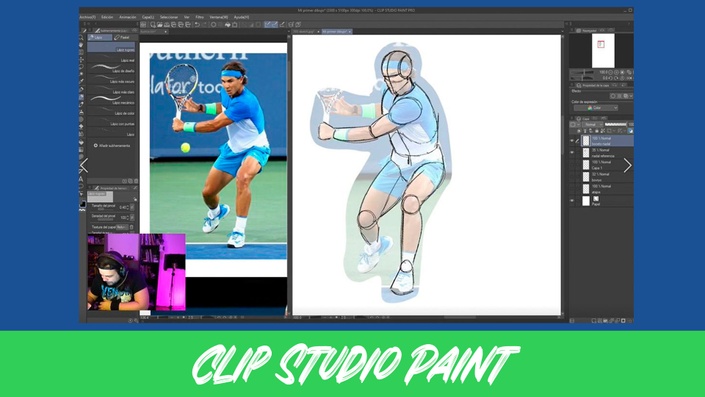Toggle visibility of 'nadal referencia' layer
The height and width of the screenshot is (397, 705).
572,153
